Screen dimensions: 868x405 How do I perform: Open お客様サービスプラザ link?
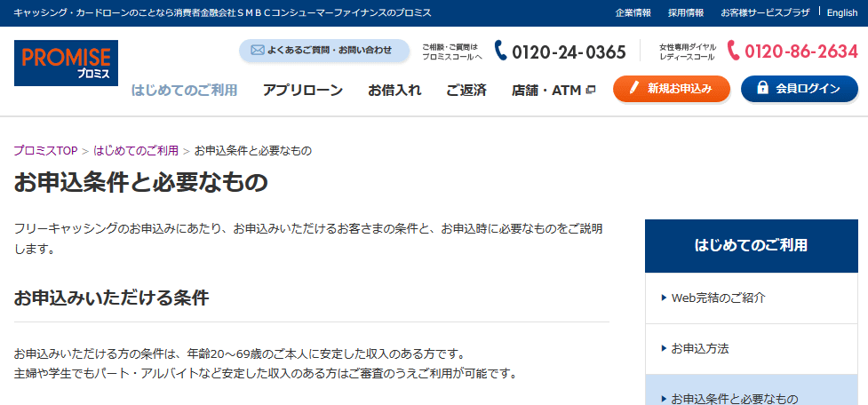click(765, 12)
